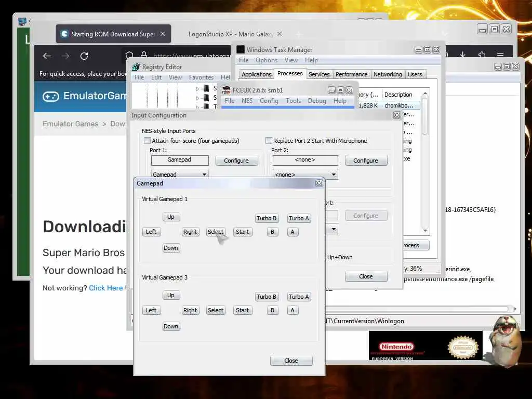The height and width of the screenshot is (399, 532).
Task: Bind Virtual Gamepad 1 Select button
Action: coord(216,232)
